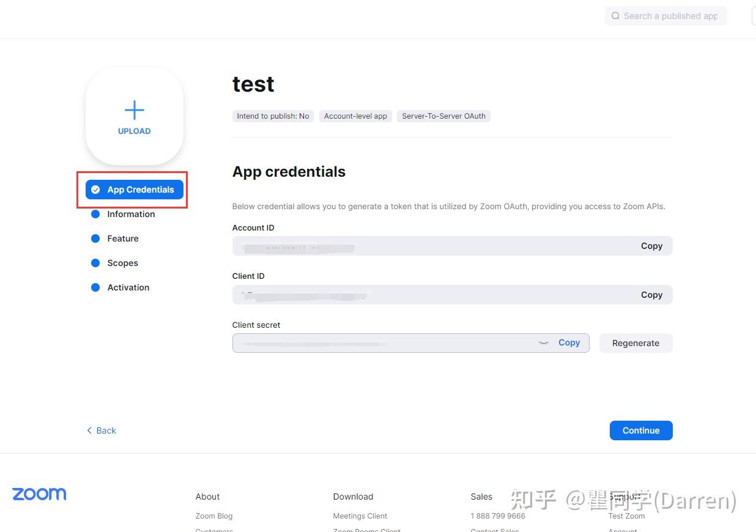Click the checkmark icon on App Credentials
Viewport: 756px width, 532px height.
coord(95,190)
